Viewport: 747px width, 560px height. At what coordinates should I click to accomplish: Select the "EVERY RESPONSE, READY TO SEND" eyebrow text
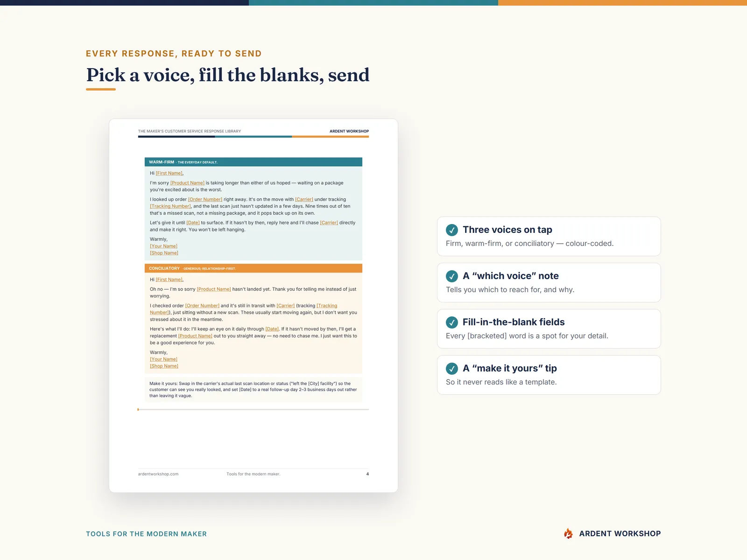[x=174, y=54]
